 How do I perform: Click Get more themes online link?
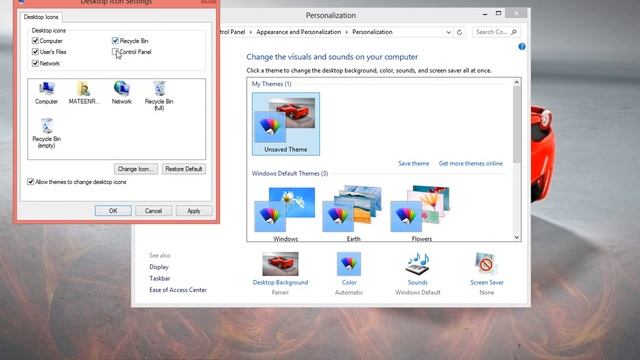pos(471,163)
